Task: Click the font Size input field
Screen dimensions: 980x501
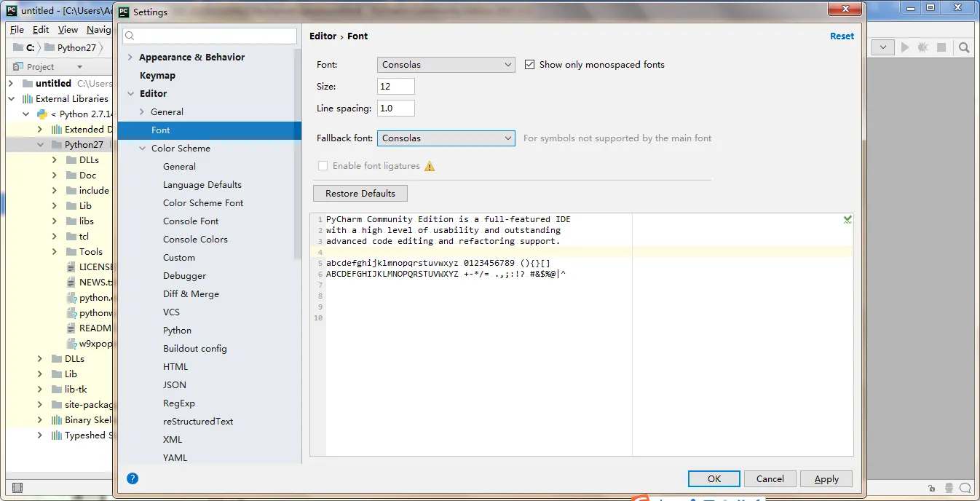Action: 396,86
